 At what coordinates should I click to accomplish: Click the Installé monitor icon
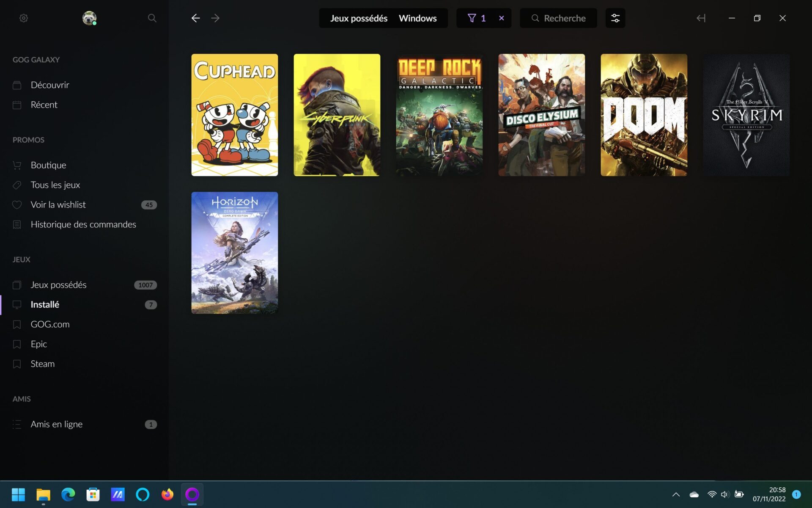point(17,305)
